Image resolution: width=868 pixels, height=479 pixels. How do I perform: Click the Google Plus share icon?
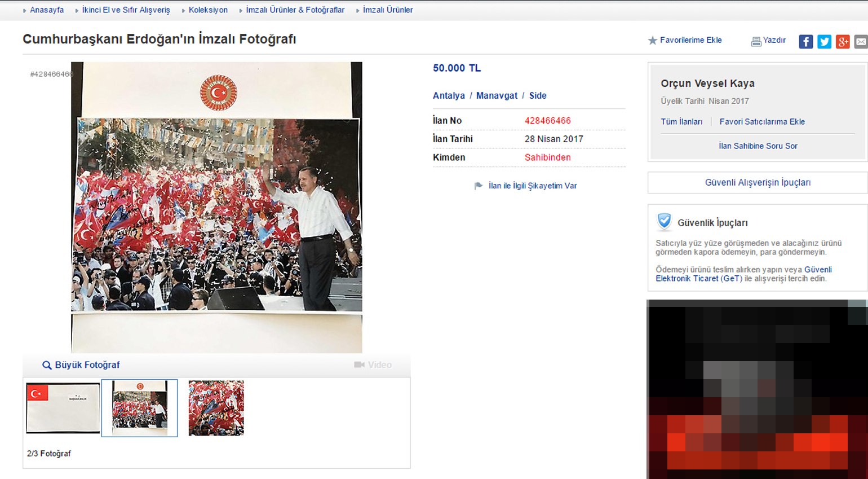(843, 41)
